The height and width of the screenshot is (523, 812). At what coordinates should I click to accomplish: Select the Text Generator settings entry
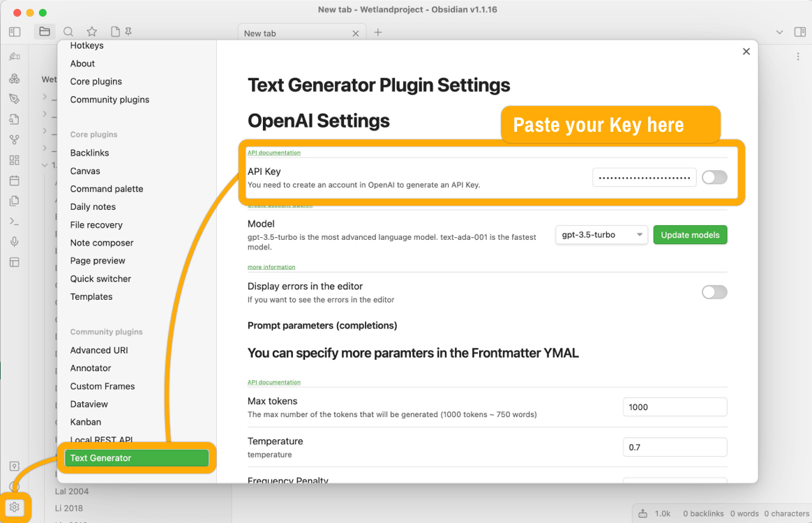tap(136, 457)
